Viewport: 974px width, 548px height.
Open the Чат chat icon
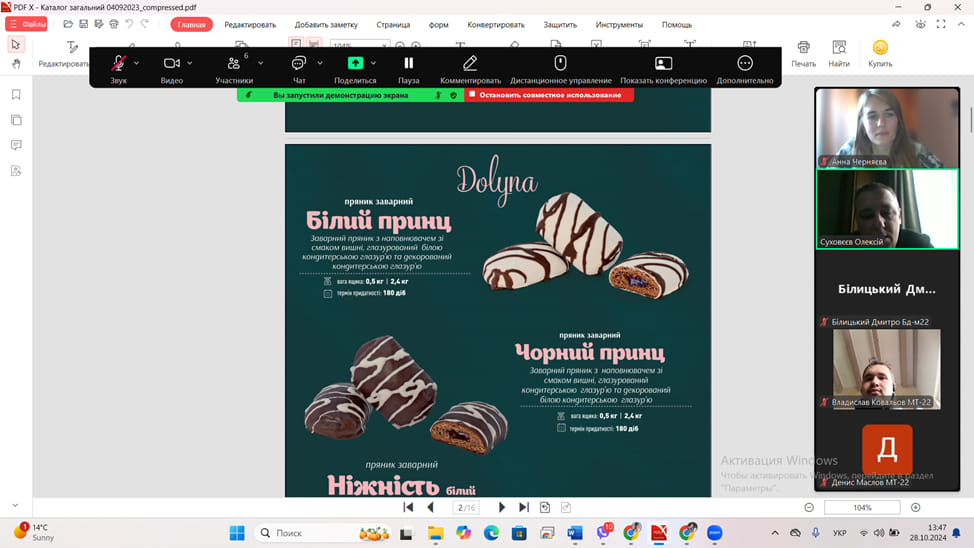(298, 64)
